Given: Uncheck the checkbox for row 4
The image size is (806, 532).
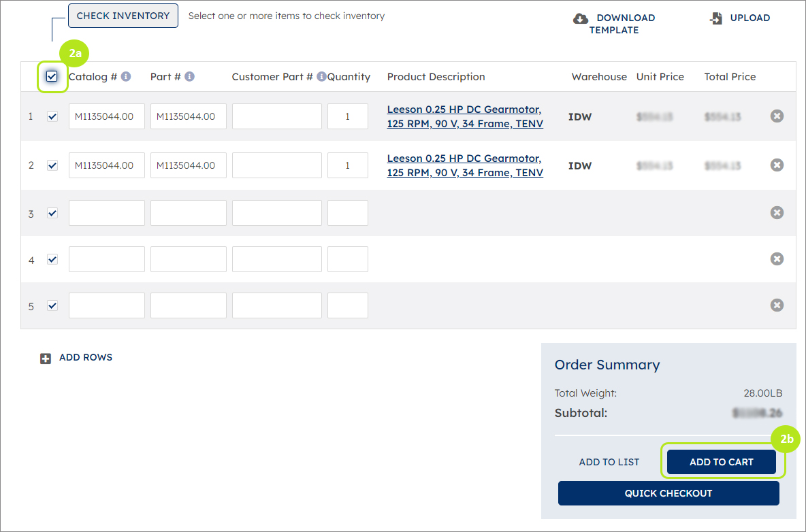Looking at the screenshot, I should (52, 259).
